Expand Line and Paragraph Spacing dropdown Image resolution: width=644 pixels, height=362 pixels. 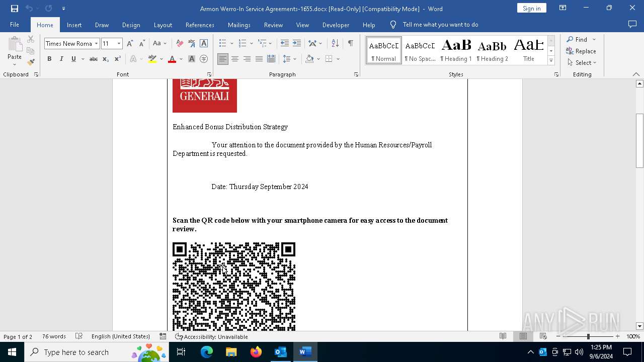pyautogui.click(x=295, y=59)
